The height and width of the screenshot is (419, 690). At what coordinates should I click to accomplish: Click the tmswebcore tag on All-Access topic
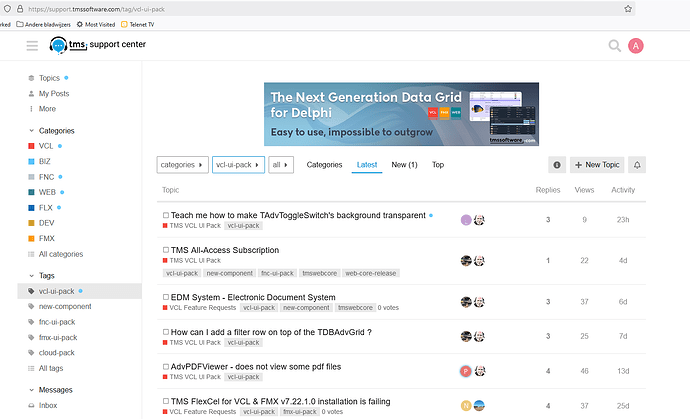(x=319, y=273)
